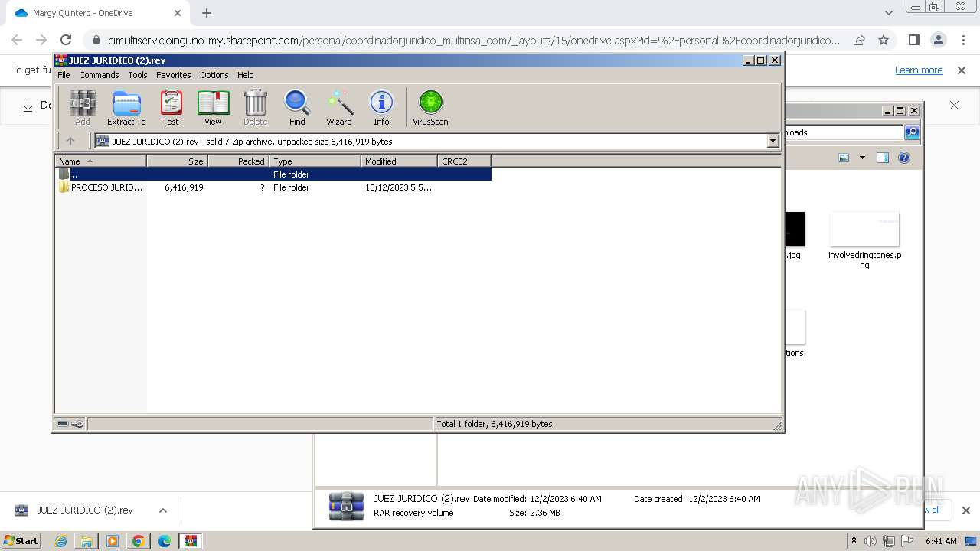Sort by Modified column header
The image size is (980, 551).
click(399, 161)
